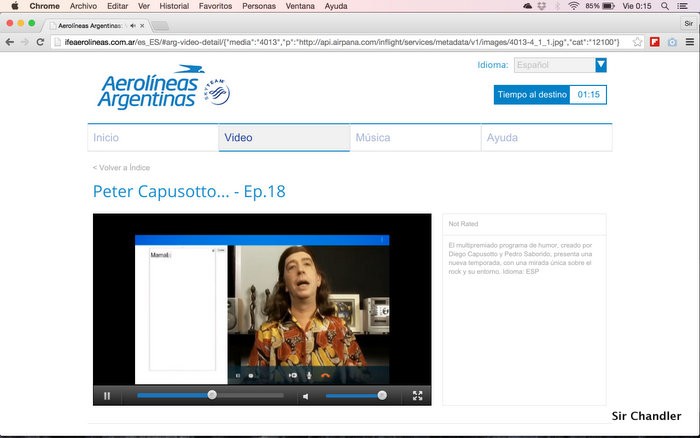Screen dimensions: 700x438
Task: Open the Archivo menu
Action: 83,6
